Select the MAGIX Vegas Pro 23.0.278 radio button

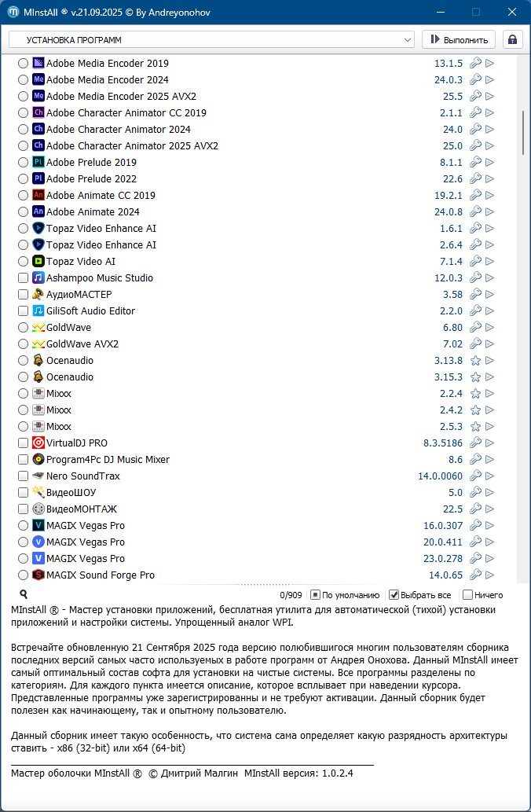pyautogui.click(x=23, y=559)
